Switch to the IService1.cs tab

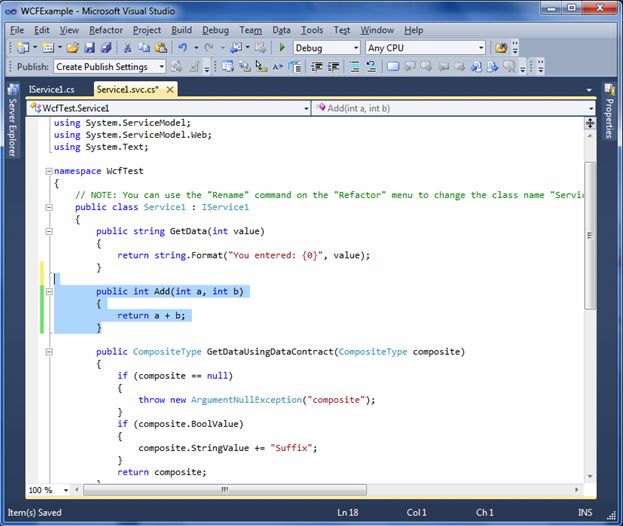(x=52, y=90)
